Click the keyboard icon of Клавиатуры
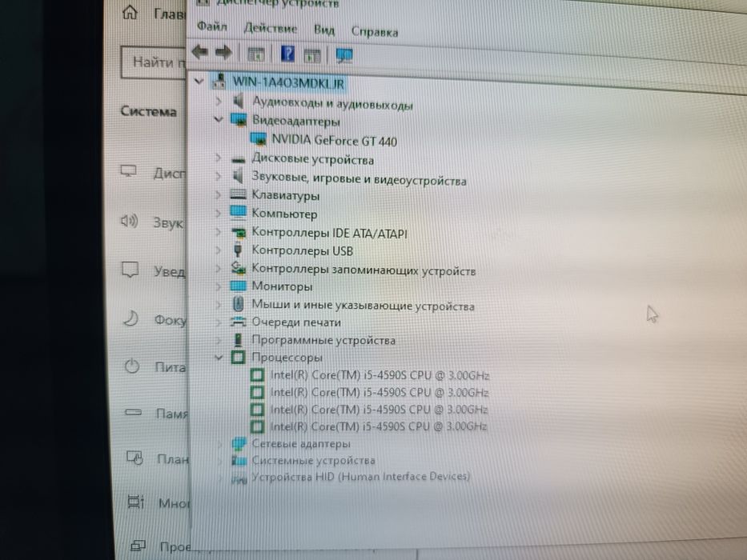This screenshot has width=747, height=560. tap(239, 194)
